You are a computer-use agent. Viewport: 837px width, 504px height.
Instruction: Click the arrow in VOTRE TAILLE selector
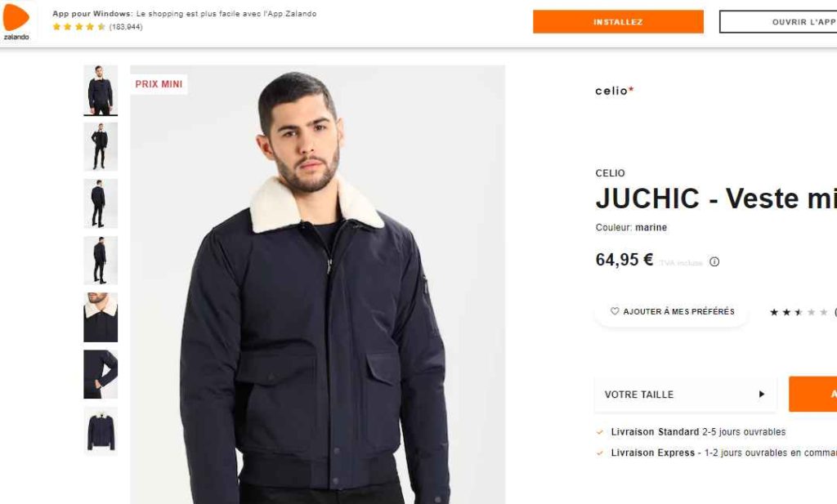(762, 395)
